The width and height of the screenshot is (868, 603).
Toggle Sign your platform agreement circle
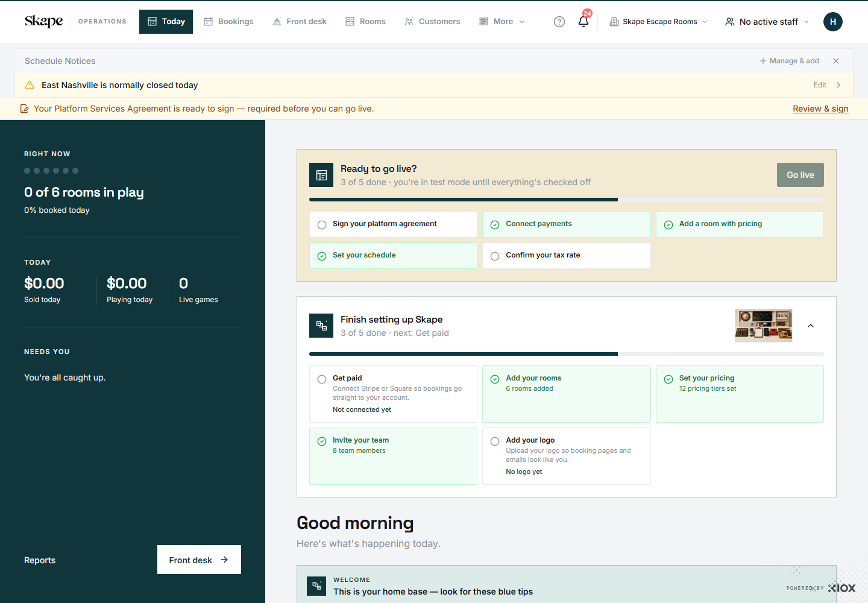[322, 225]
